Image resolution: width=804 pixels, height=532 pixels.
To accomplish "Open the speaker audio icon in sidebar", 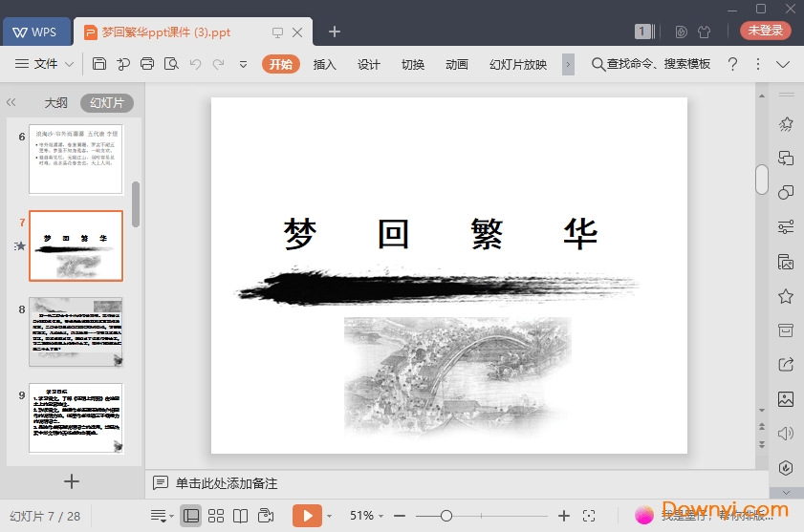I will point(786,433).
